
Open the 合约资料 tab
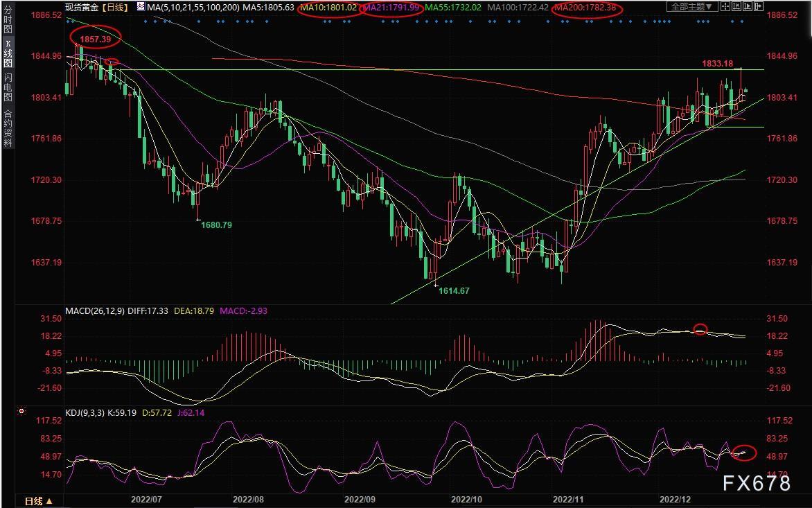pyautogui.click(x=8, y=129)
